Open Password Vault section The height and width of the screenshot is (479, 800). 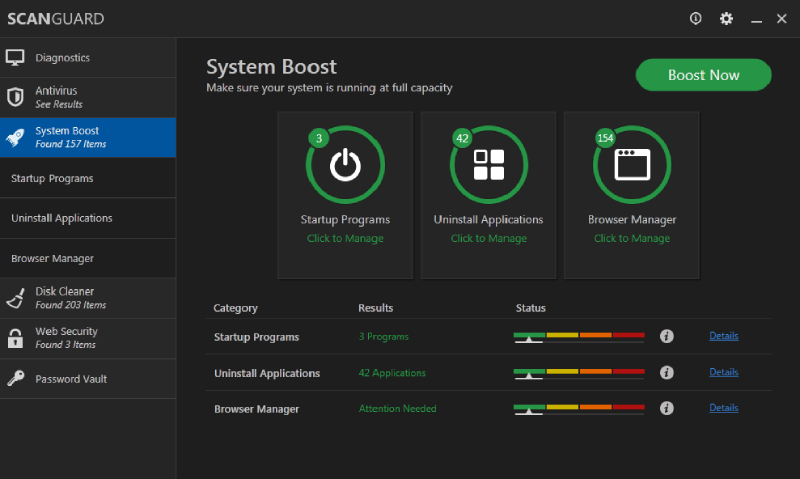[x=88, y=379]
